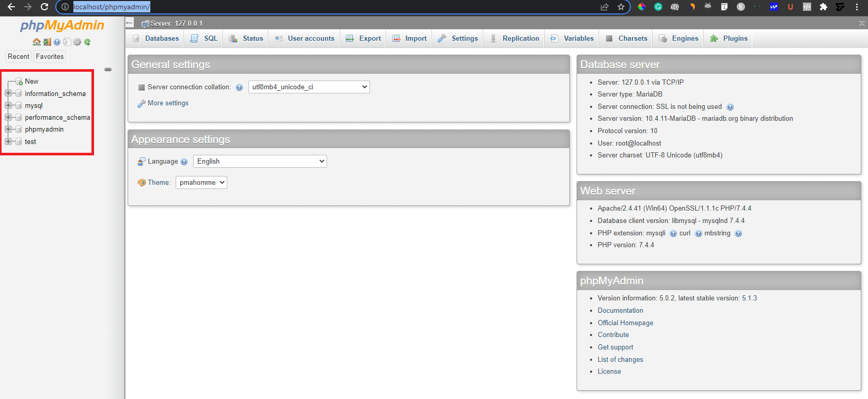Click the More settings link
The height and width of the screenshot is (399, 868).
pyautogui.click(x=168, y=103)
